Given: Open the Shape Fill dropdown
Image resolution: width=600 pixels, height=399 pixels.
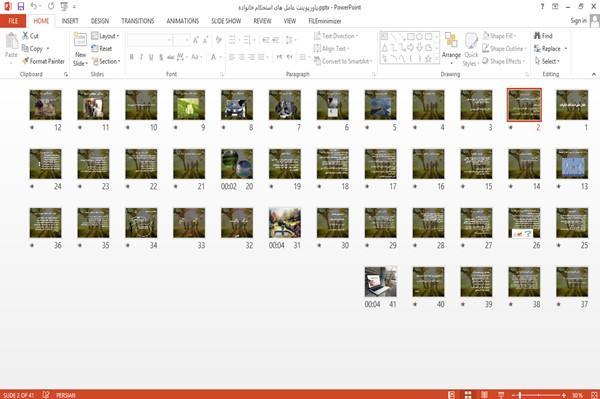Looking at the screenshot, I should (x=499, y=36).
